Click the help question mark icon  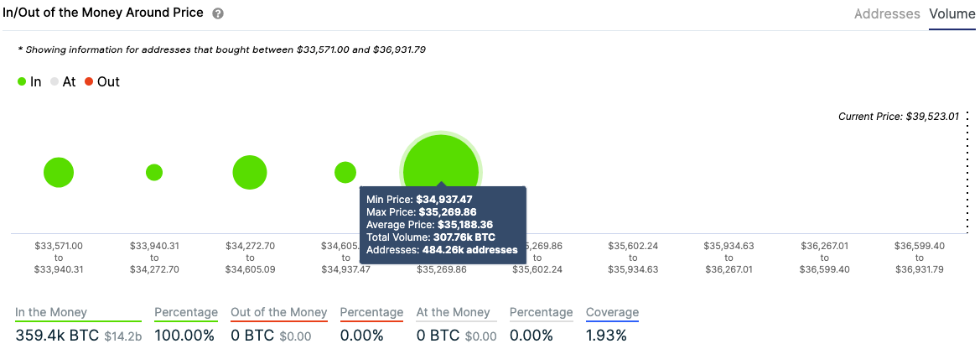pos(218,14)
